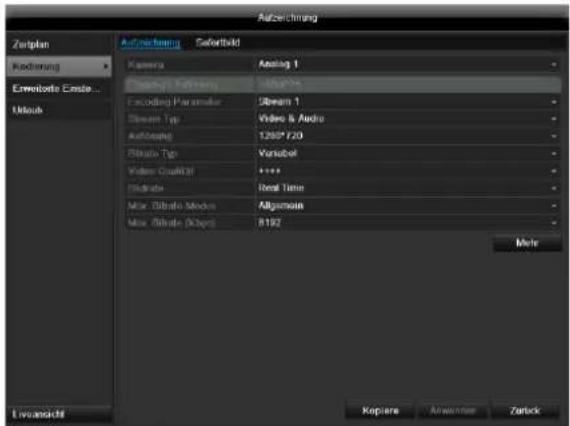The height and width of the screenshot is (426, 570).
Task: Go to Liveansicht at bottom left
Action: pyautogui.click(x=59, y=414)
